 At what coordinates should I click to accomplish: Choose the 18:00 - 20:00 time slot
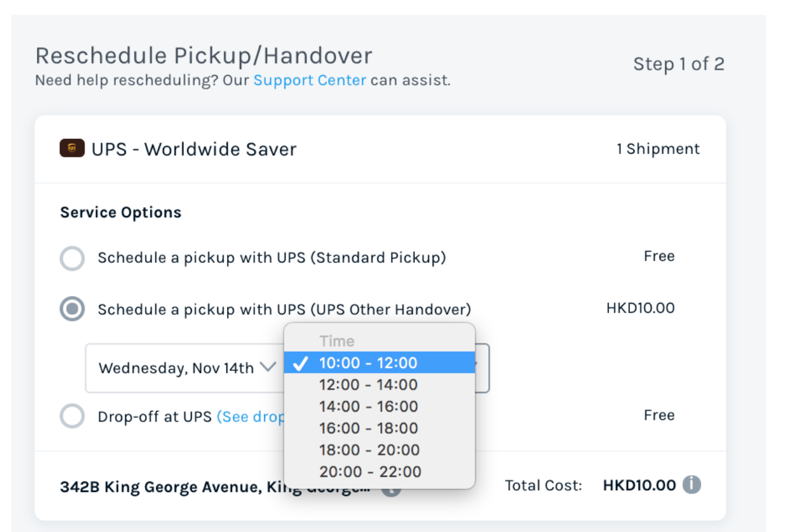click(x=379, y=450)
